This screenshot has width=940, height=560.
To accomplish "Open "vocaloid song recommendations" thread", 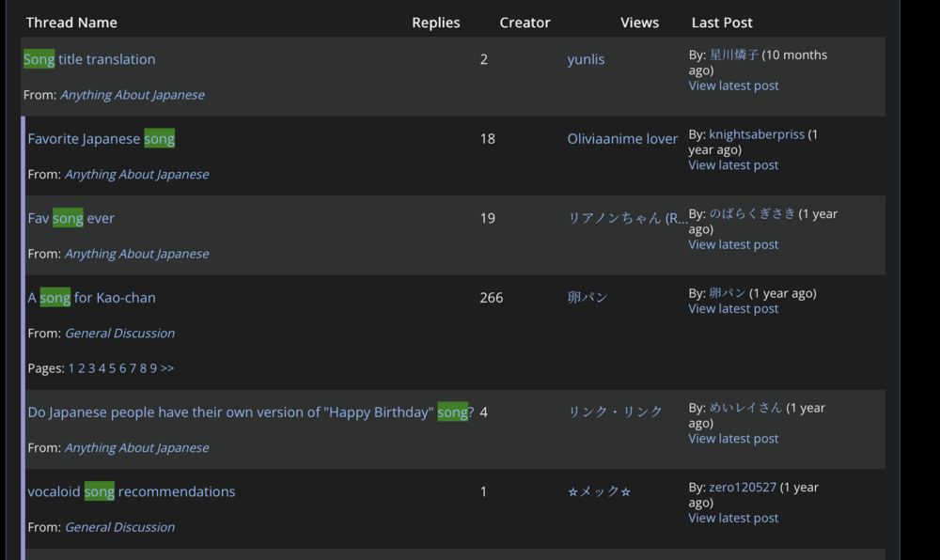I will click(x=131, y=491).
